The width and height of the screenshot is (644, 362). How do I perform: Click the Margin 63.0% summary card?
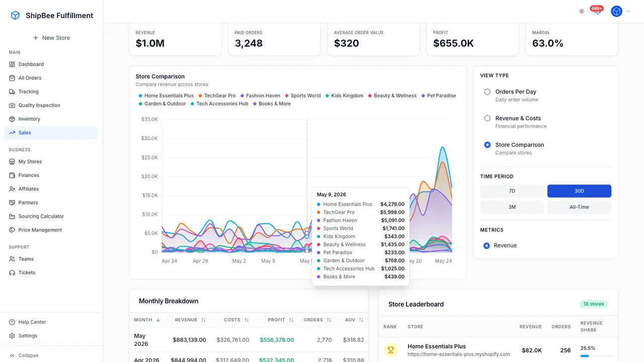(572, 39)
